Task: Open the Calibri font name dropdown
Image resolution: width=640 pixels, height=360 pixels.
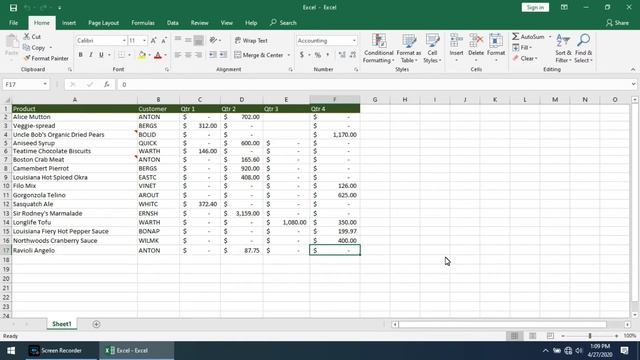Action: (x=124, y=40)
